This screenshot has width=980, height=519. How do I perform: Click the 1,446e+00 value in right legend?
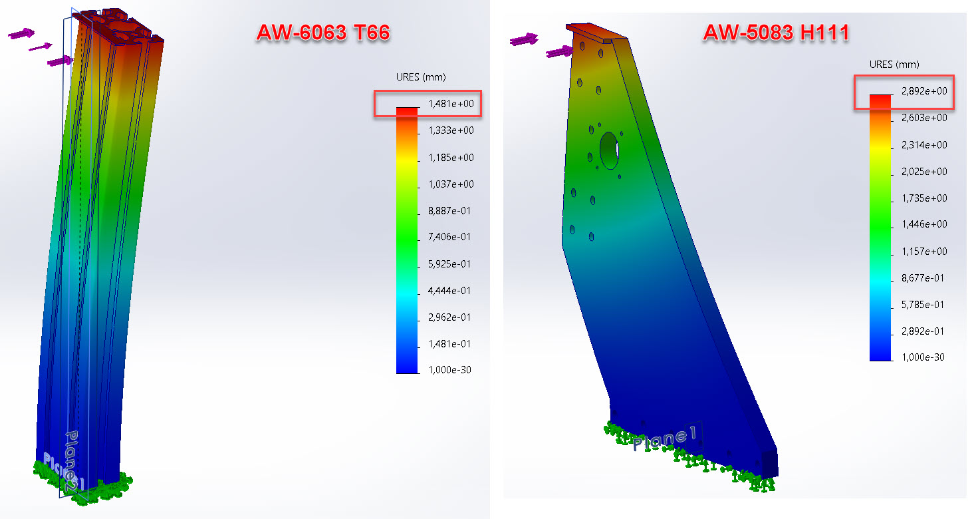pyautogui.click(x=924, y=224)
